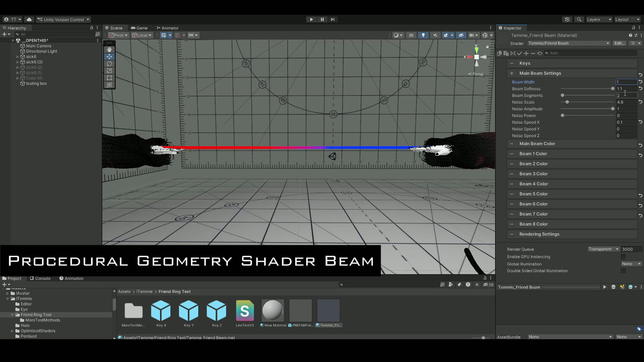This screenshot has width=644, height=362.
Task: Select the Rect Transform tool
Action: [109, 78]
